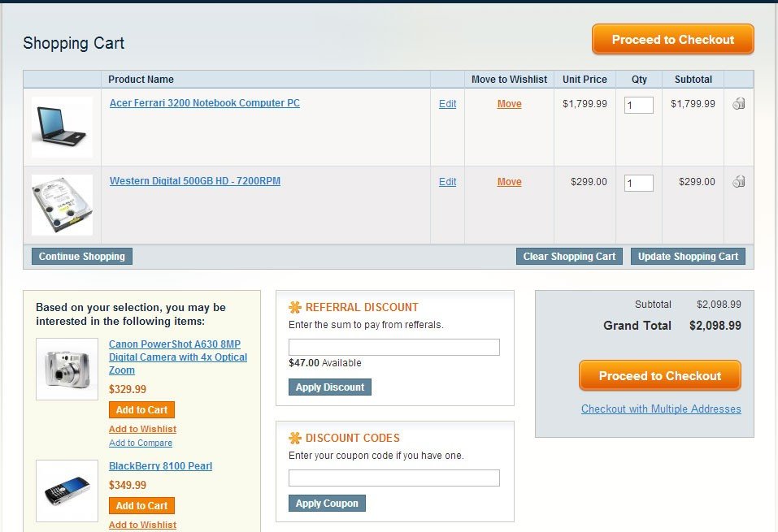
Task: Click the Product Name column header
Action: click(141, 80)
